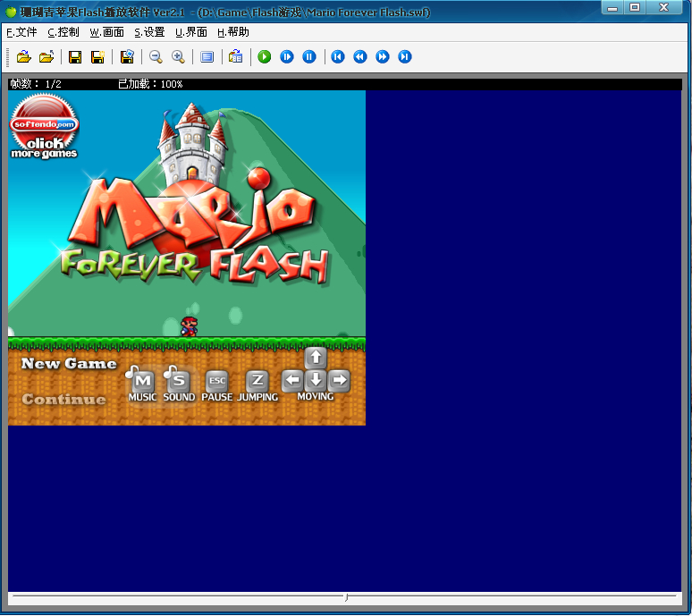
Task: Click the first floppy disk save icon
Action: click(75, 57)
